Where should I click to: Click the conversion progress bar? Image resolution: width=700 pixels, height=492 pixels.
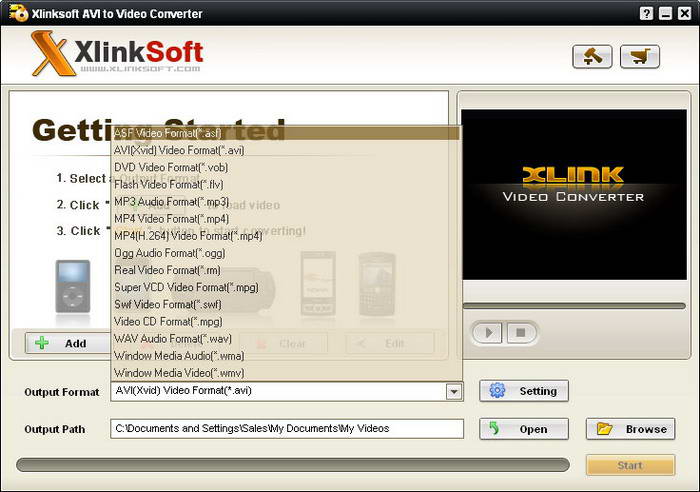[293, 465]
